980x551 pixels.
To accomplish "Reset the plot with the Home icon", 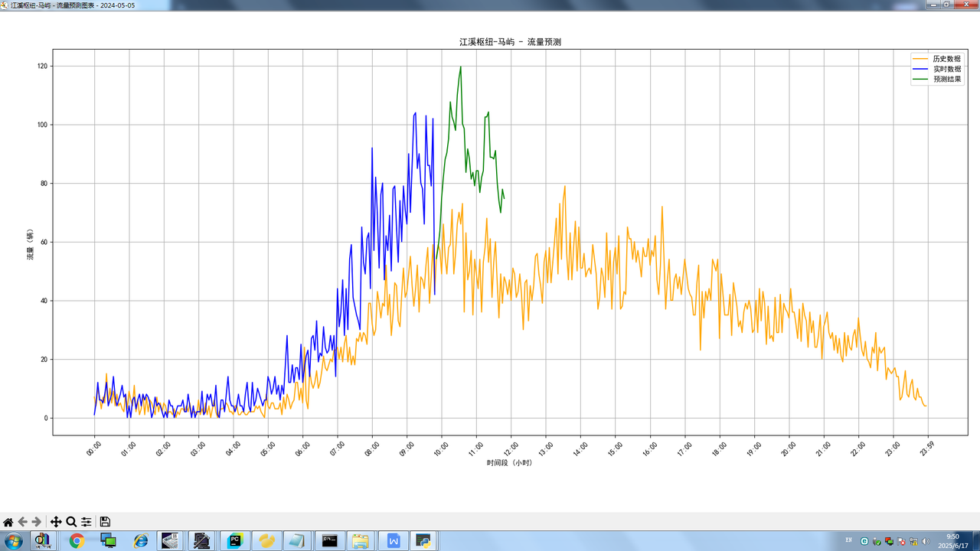I will [8, 522].
